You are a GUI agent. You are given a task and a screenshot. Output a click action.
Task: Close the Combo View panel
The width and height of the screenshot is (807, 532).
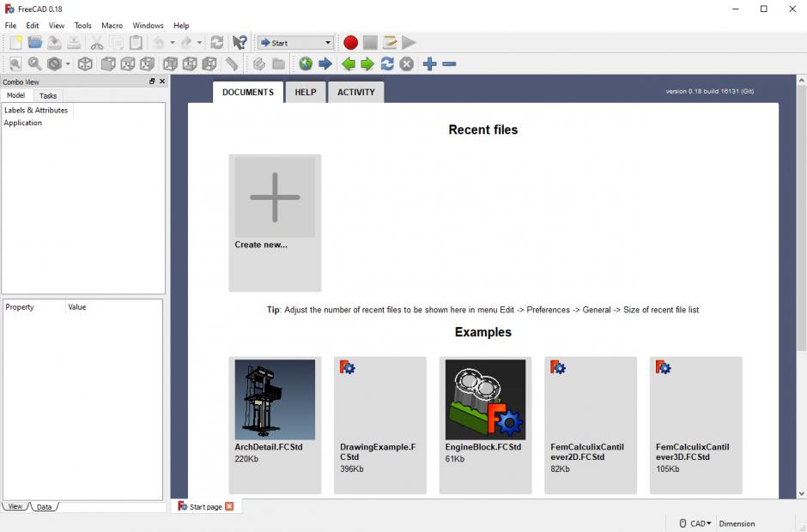point(162,82)
